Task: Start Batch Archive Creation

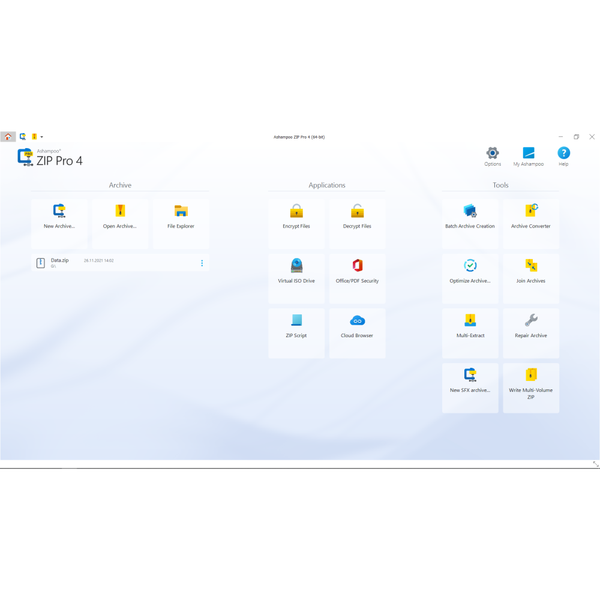Action: pos(470,224)
